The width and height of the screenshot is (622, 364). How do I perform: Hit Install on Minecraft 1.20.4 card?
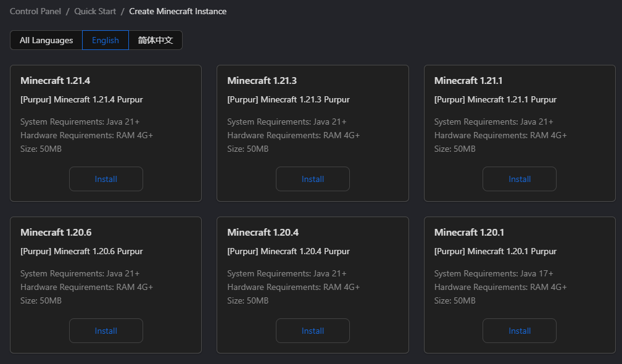coord(313,331)
